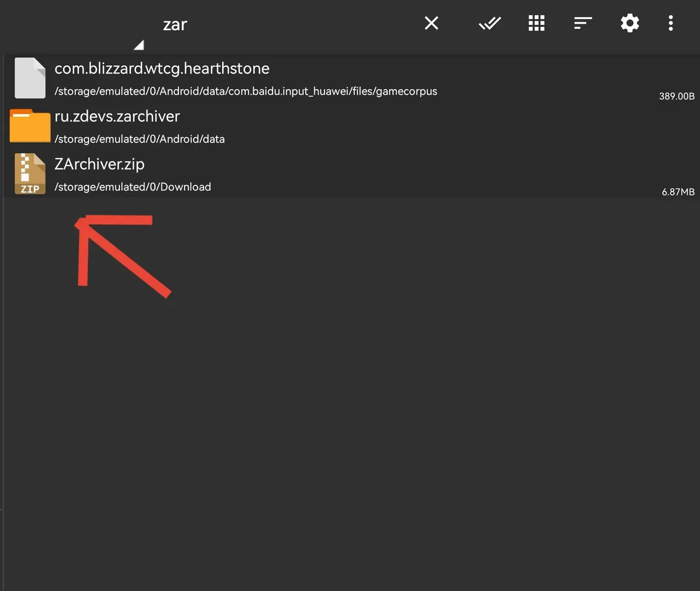
Task: Open settings gear icon
Action: pos(630,23)
